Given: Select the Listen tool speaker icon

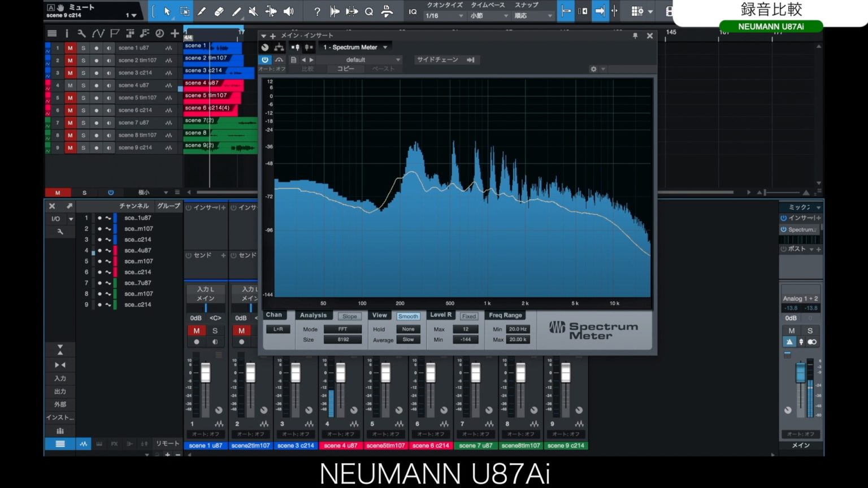Looking at the screenshot, I should click(289, 11).
